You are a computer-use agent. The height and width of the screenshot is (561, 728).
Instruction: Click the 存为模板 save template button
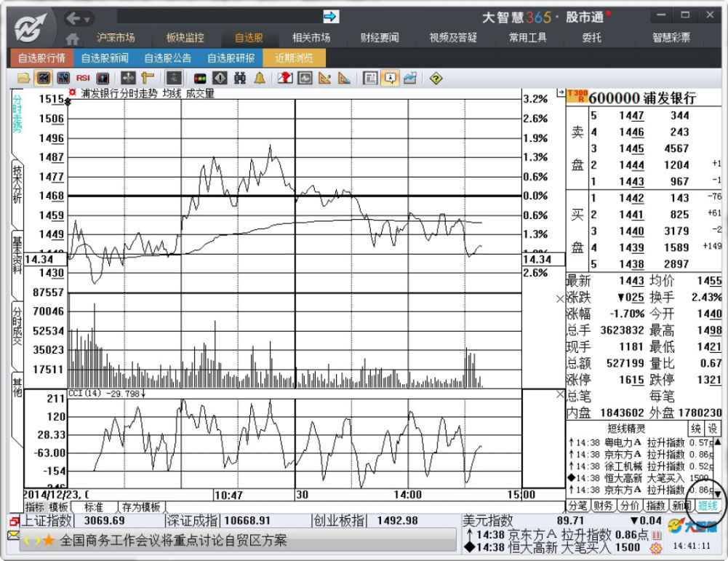(x=140, y=506)
